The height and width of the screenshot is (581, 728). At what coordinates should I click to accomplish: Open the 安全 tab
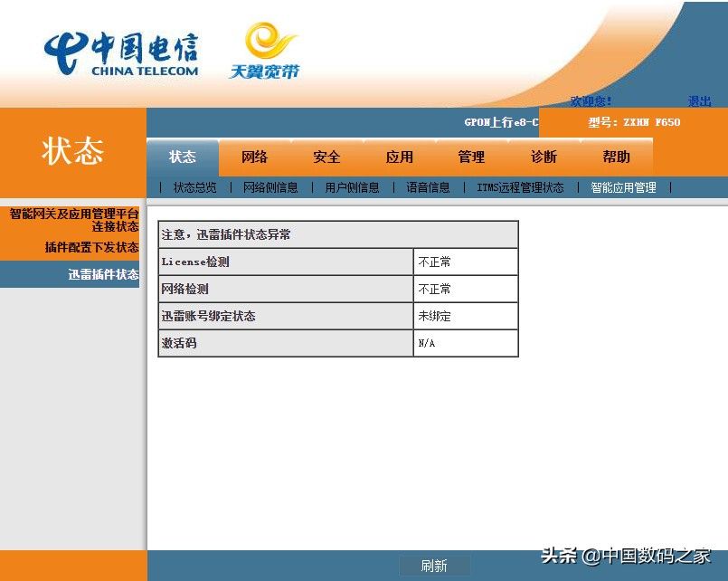coord(326,157)
